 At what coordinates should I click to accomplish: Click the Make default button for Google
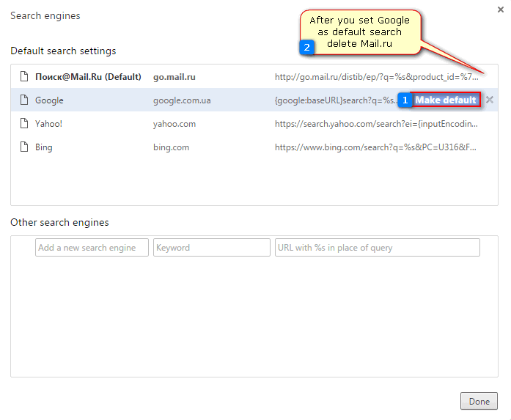(x=445, y=100)
